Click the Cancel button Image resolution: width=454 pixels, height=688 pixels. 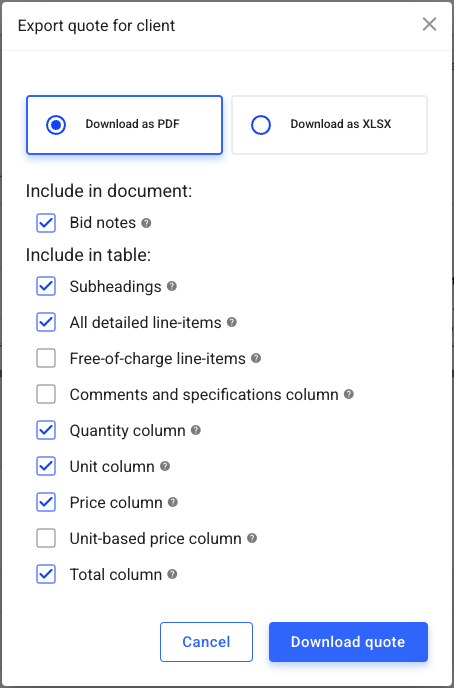coord(207,642)
